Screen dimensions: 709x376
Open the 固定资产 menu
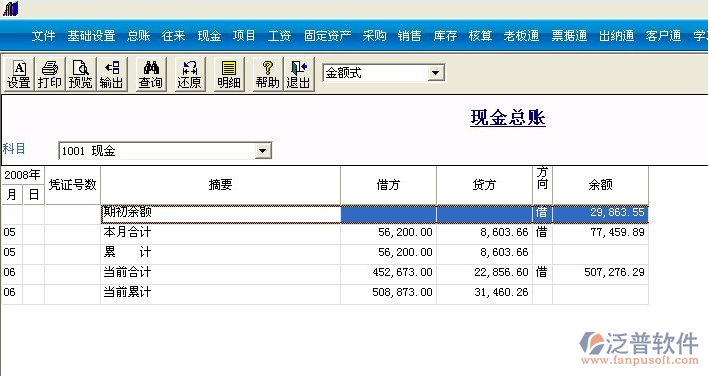tap(327, 35)
